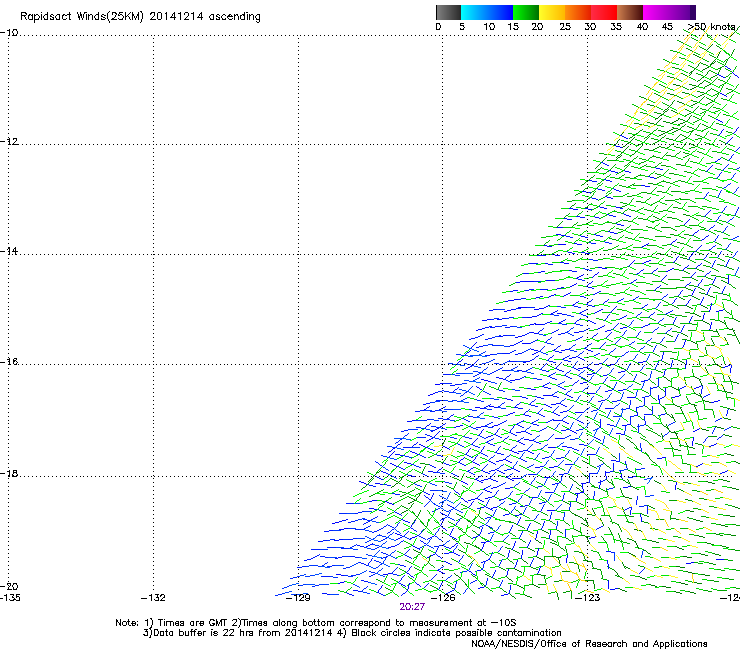Click the 'NOAA/NESDIS/Office of Research and Applications' credit

tap(589, 644)
